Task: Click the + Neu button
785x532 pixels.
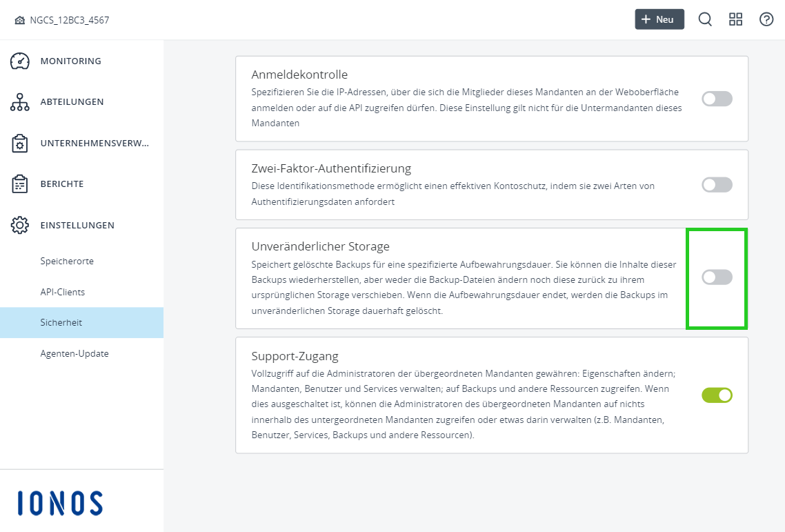Action: [659, 19]
